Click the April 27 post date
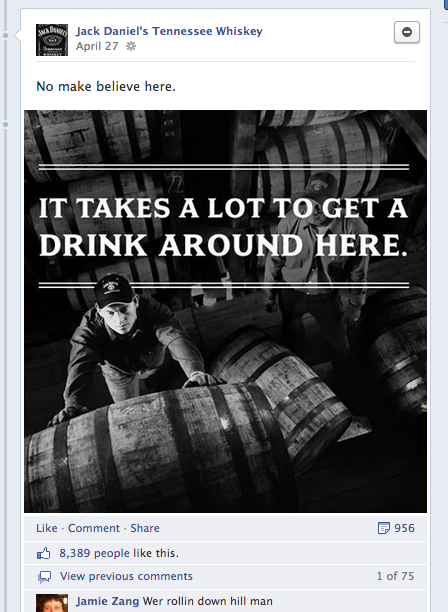This screenshot has height=612, width=448. click(x=97, y=46)
